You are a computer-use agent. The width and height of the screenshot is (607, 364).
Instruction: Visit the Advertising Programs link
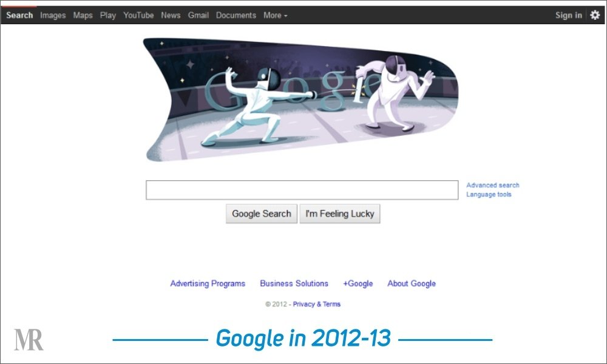pyautogui.click(x=208, y=283)
